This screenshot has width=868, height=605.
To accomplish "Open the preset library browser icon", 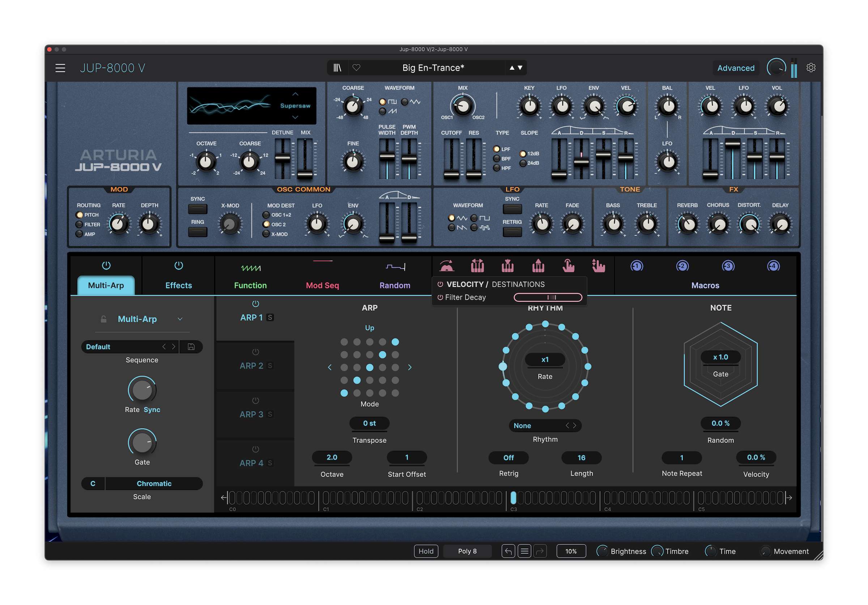I will [x=337, y=68].
